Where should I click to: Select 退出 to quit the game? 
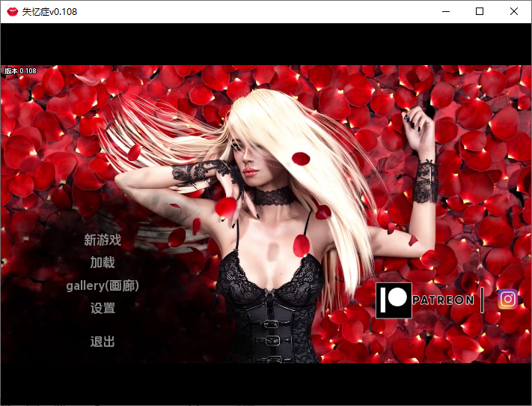103,341
